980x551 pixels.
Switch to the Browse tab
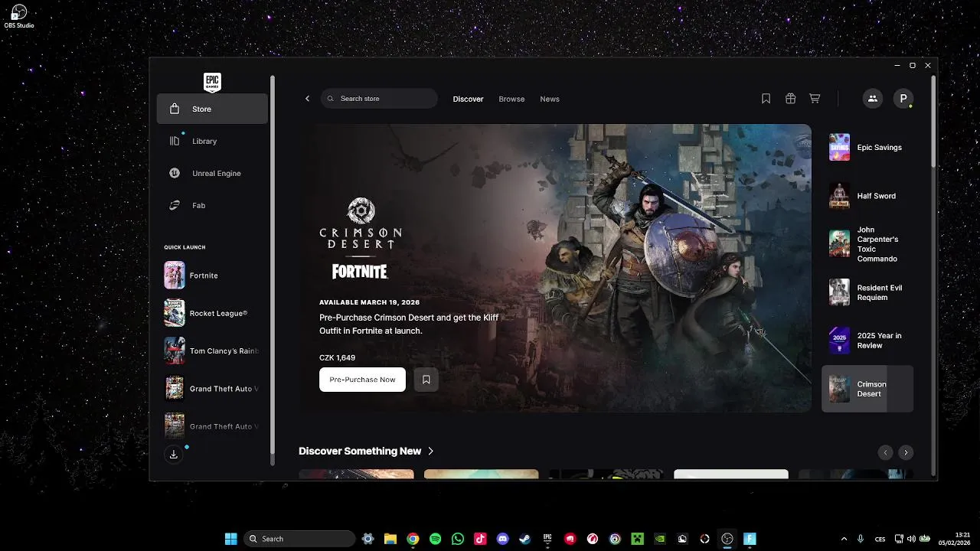point(511,99)
